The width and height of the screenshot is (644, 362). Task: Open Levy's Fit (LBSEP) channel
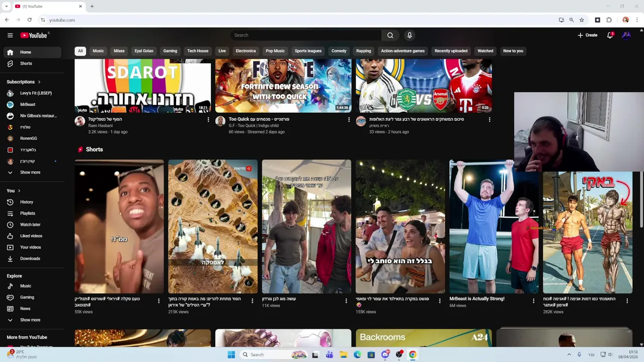pyautogui.click(x=32, y=93)
